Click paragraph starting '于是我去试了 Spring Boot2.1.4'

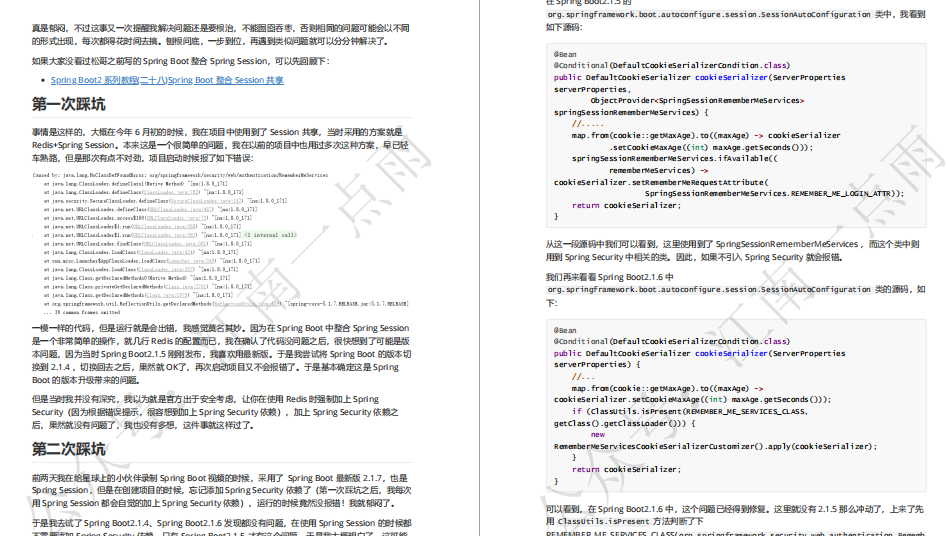pos(221,527)
